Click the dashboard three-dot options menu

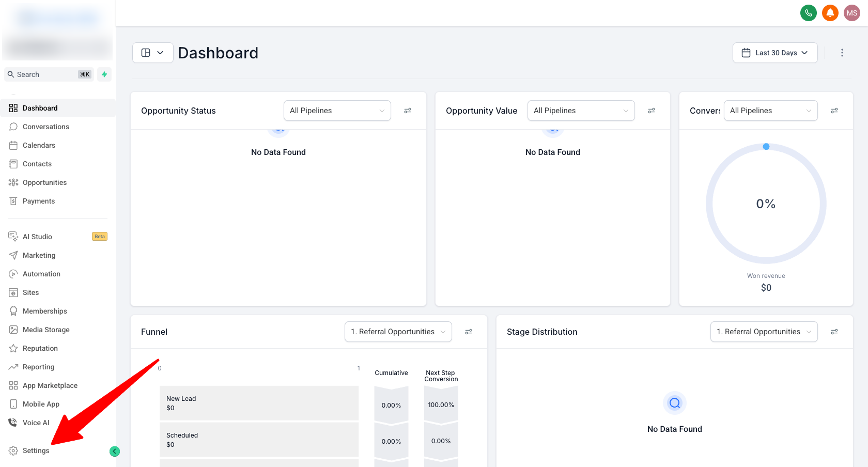point(842,53)
